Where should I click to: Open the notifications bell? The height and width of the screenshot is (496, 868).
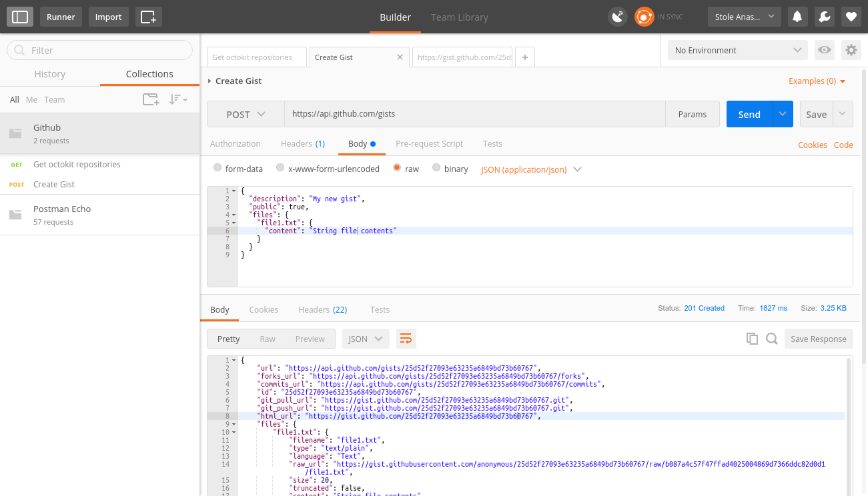coord(797,17)
